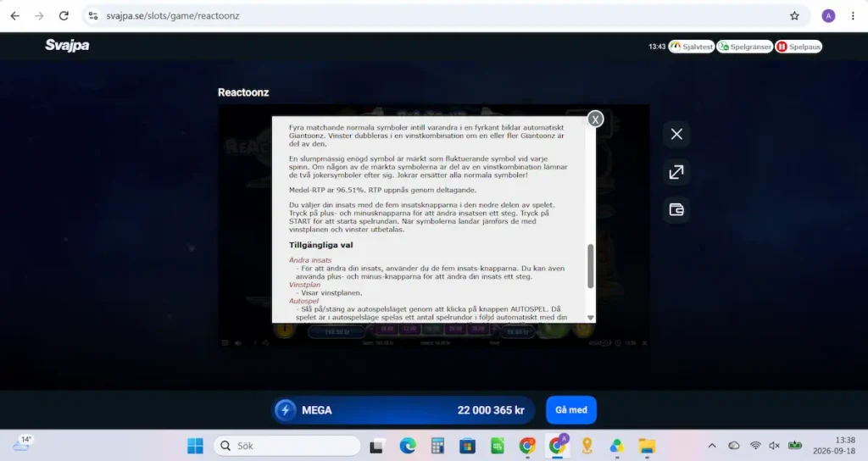Click the Ändra insats heading
The width and height of the screenshot is (868, 461).
[310, 260]
